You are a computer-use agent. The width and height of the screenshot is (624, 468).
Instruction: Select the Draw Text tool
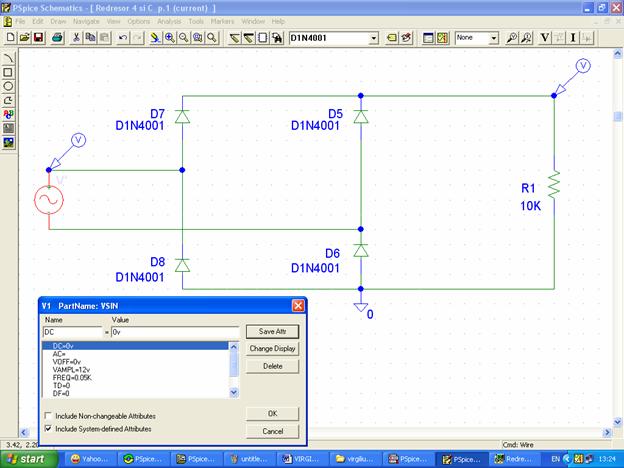(x=9, y=114)
